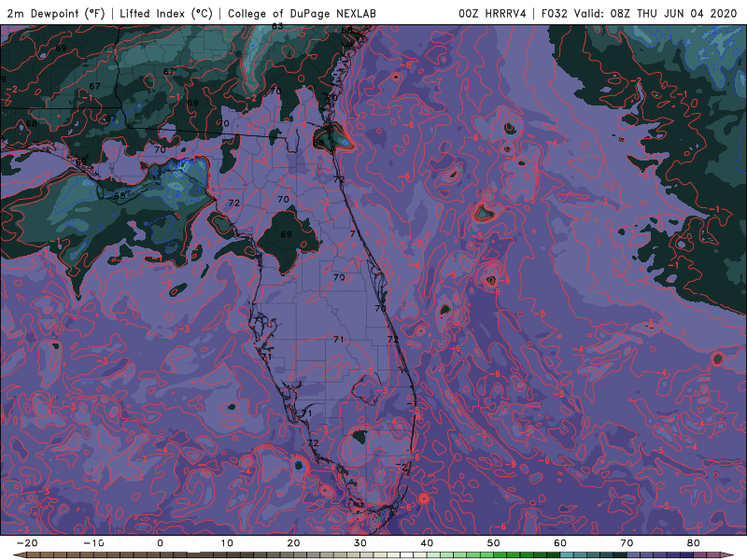Click the 50 label on the color scale
The width and height of the screenshot is (747, 560).
(494, 543)
